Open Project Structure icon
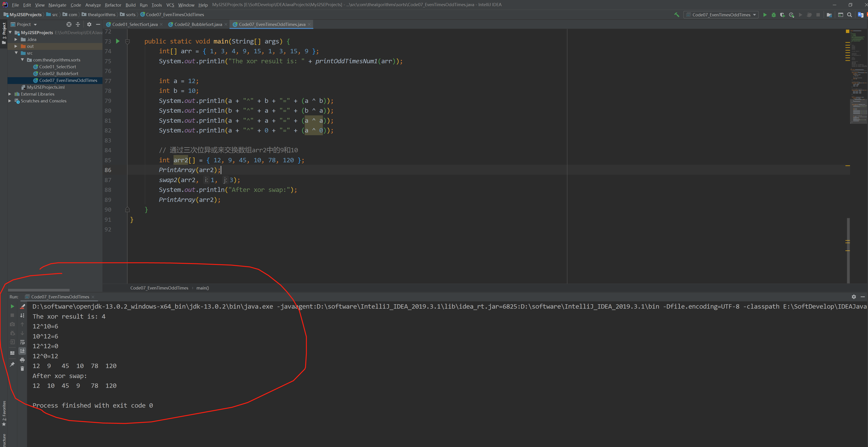The image size is (868, 447). 829,15
